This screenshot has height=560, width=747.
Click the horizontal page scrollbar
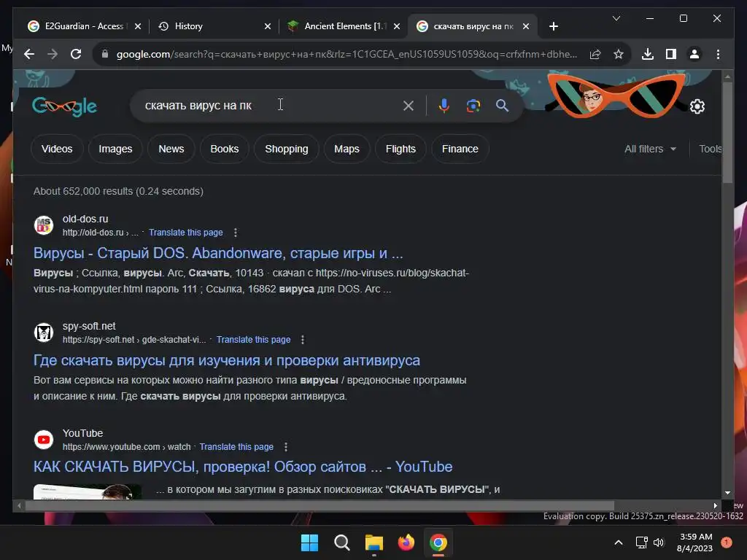320,506
